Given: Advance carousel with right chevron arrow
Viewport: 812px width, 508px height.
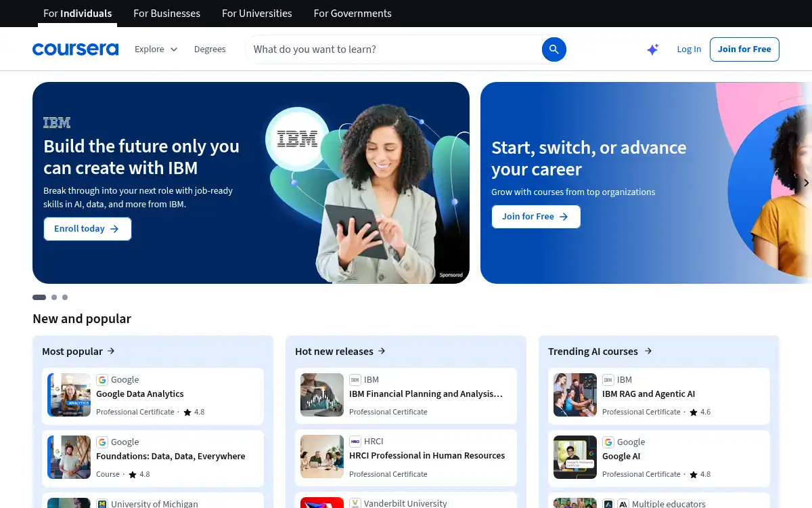Looking at the screenshot, I should coord(805,183).
